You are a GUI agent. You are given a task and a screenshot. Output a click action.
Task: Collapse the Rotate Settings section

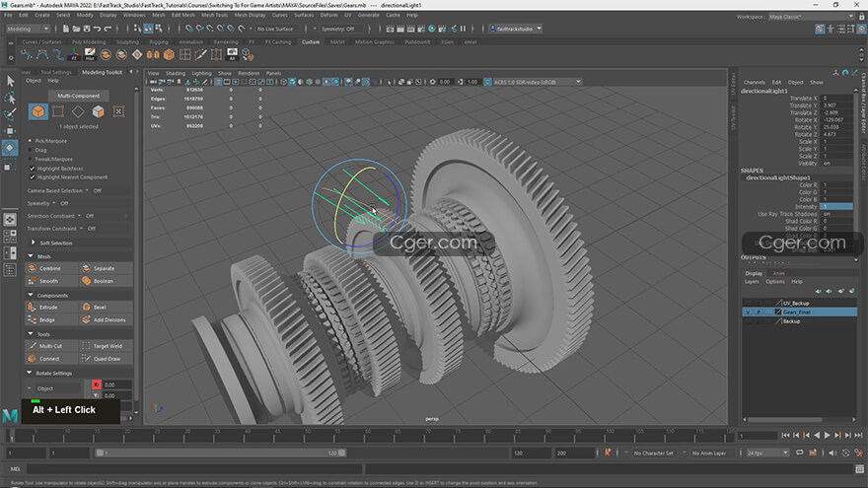pyautogui.click(x=30, y=373)
